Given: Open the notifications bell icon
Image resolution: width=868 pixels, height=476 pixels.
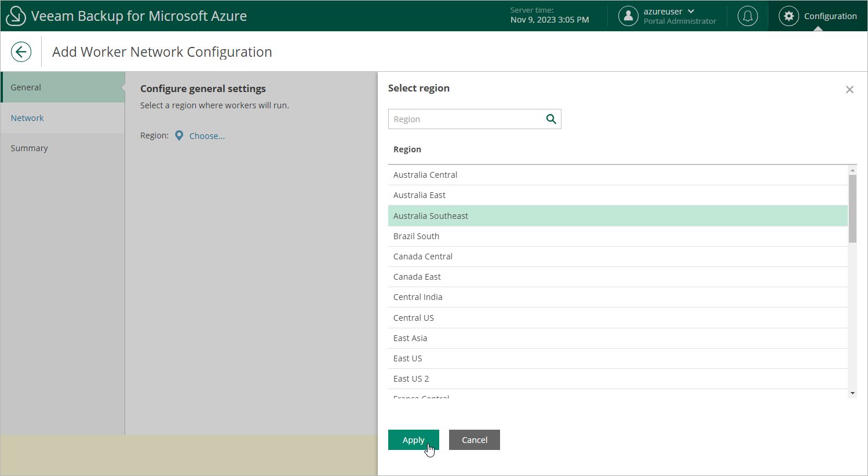Looking at the screenshot, I should pos(747,16).
